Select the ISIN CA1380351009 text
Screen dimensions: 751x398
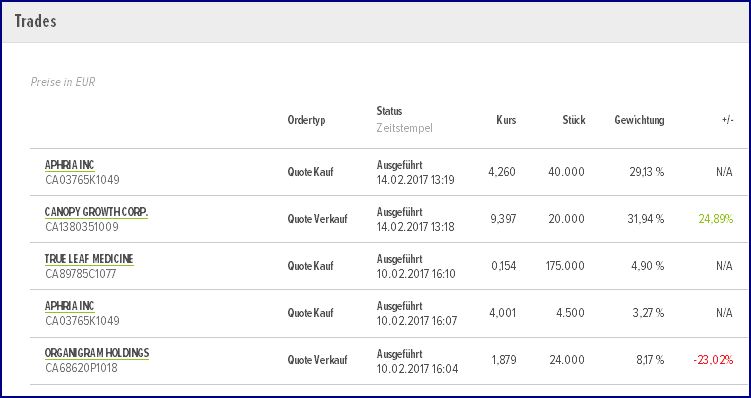click(80, 227)
